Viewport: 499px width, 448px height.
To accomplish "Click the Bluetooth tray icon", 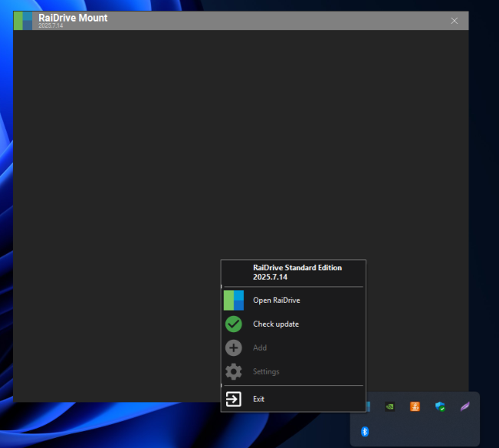I will [x=365, y=432].
